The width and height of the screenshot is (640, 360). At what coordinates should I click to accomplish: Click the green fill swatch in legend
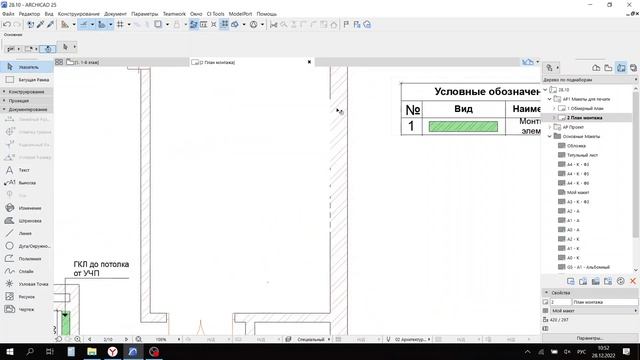tap(463, 127)
